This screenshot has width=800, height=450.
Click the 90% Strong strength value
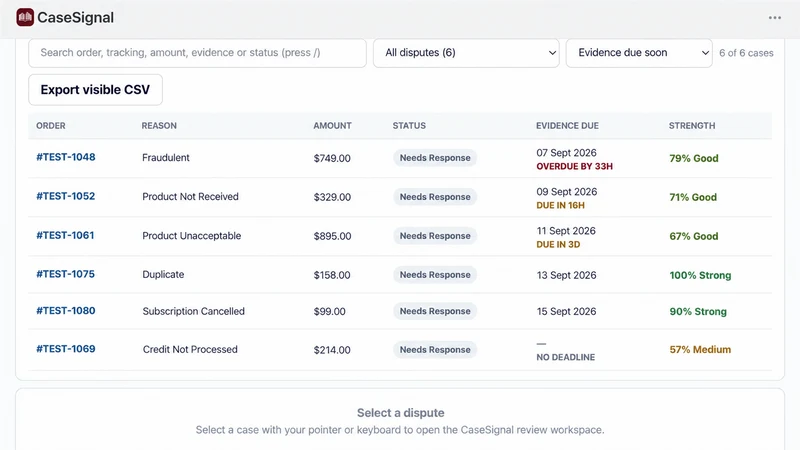[698, 312]
